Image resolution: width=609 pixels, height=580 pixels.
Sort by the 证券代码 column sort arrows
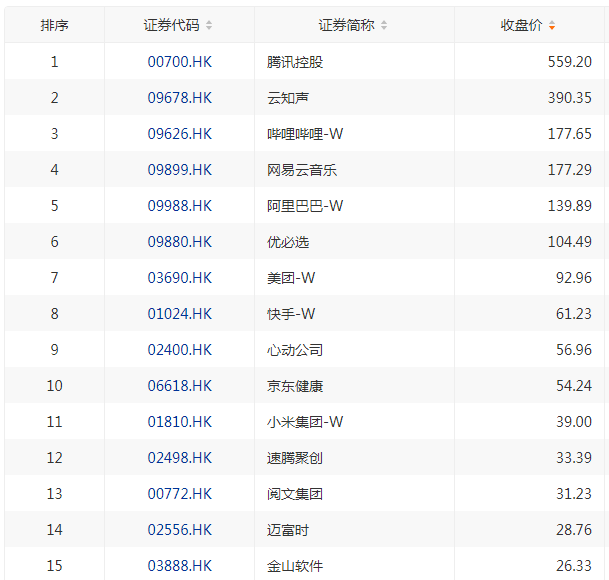(x=209, y=25)
